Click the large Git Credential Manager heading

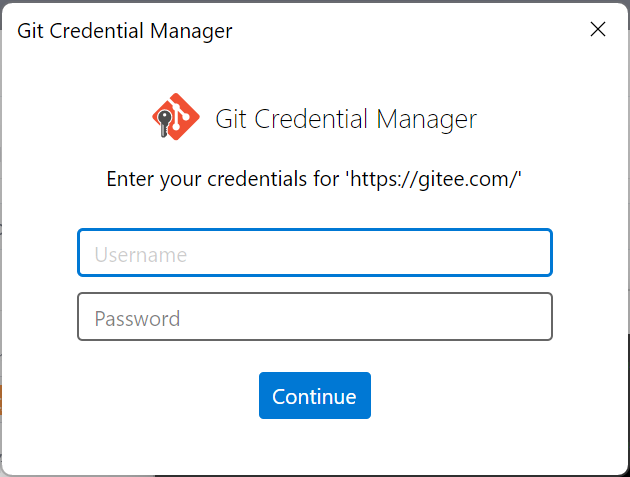(x=346, y=119)
